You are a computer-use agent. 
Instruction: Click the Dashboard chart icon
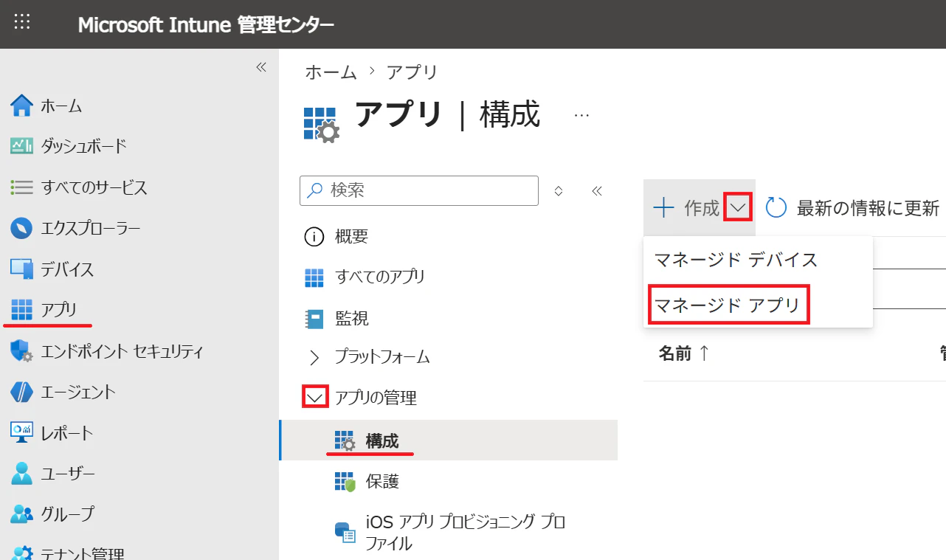[x=22, y=146]
